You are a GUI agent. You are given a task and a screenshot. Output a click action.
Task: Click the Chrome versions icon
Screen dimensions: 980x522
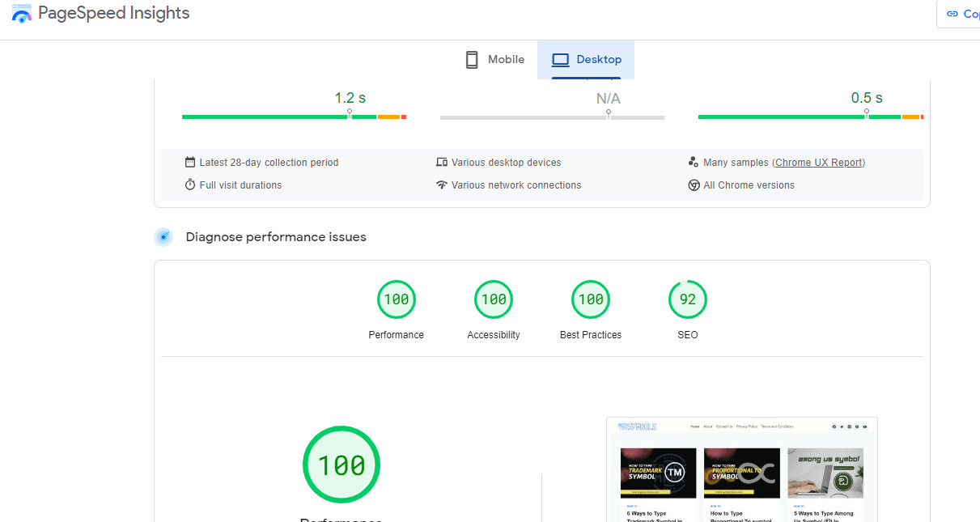click(694, 185)
